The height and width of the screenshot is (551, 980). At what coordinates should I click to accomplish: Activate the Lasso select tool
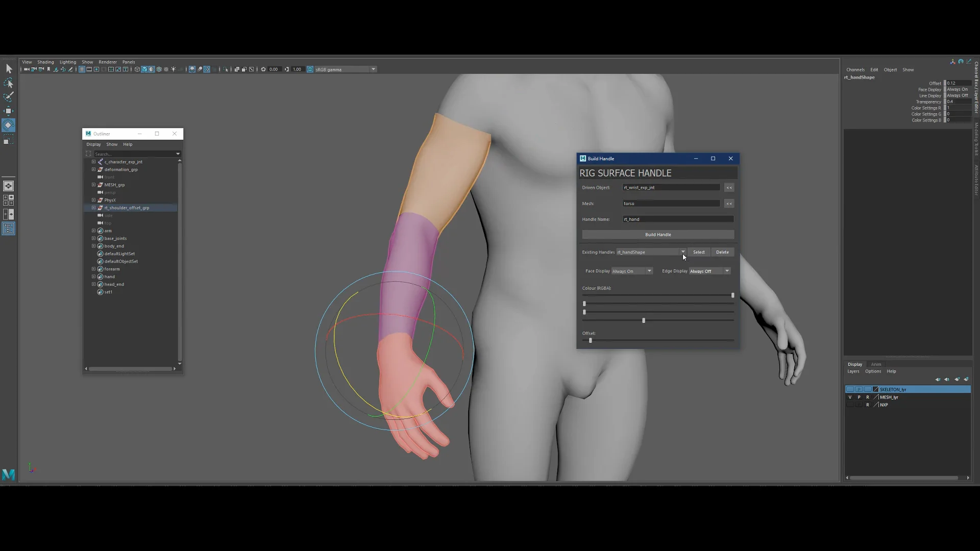pos(9,83)
